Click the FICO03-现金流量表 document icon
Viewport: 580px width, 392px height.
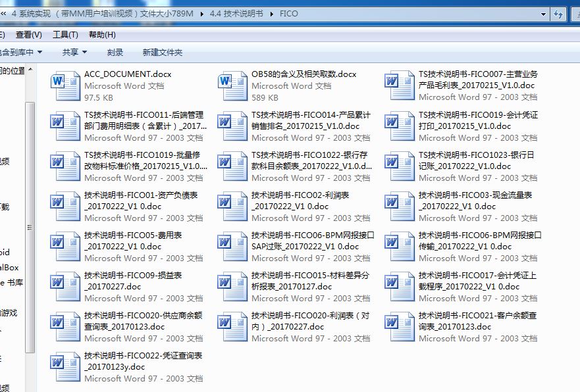coord(400,207)
